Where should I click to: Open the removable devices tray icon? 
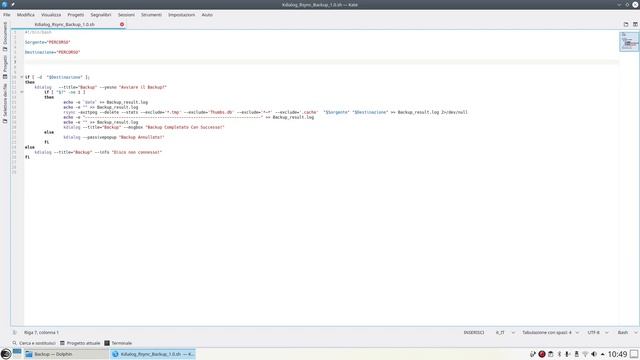[x=576, y=354]
